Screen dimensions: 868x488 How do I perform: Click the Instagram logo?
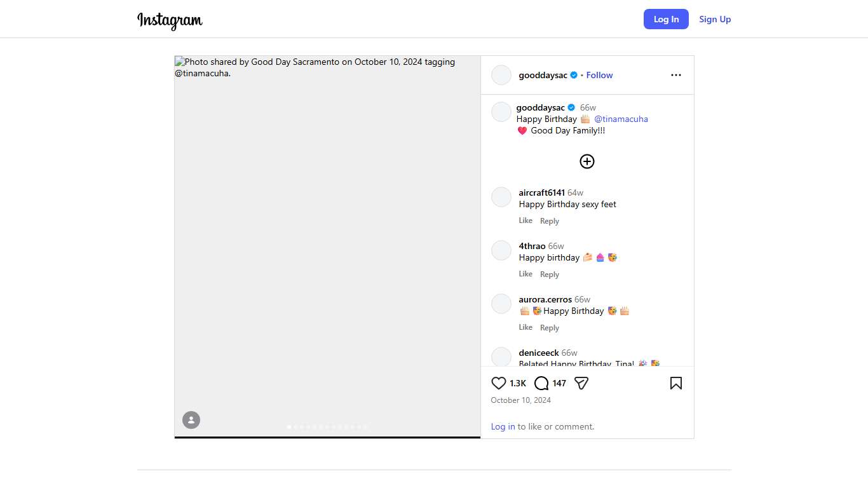coord(170,20)
